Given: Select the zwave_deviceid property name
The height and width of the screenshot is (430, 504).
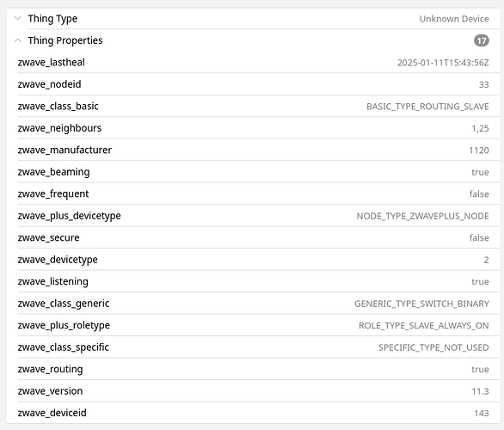Looking at the screenshot, I should coord(52,413).
